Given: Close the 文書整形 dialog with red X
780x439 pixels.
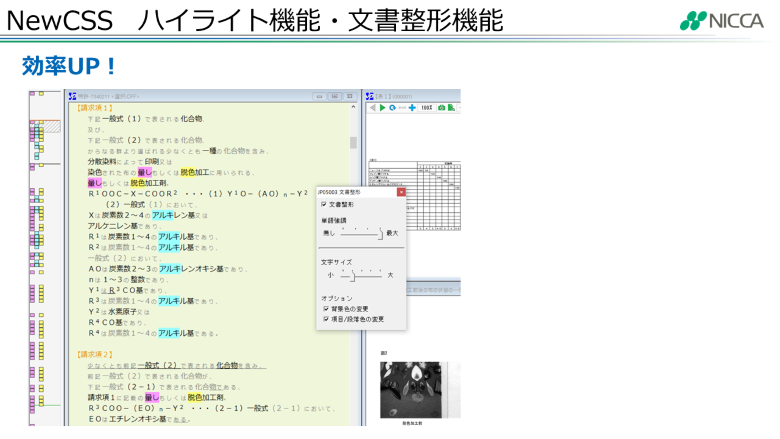Looking at the screenshot, I should pos(401,192).
